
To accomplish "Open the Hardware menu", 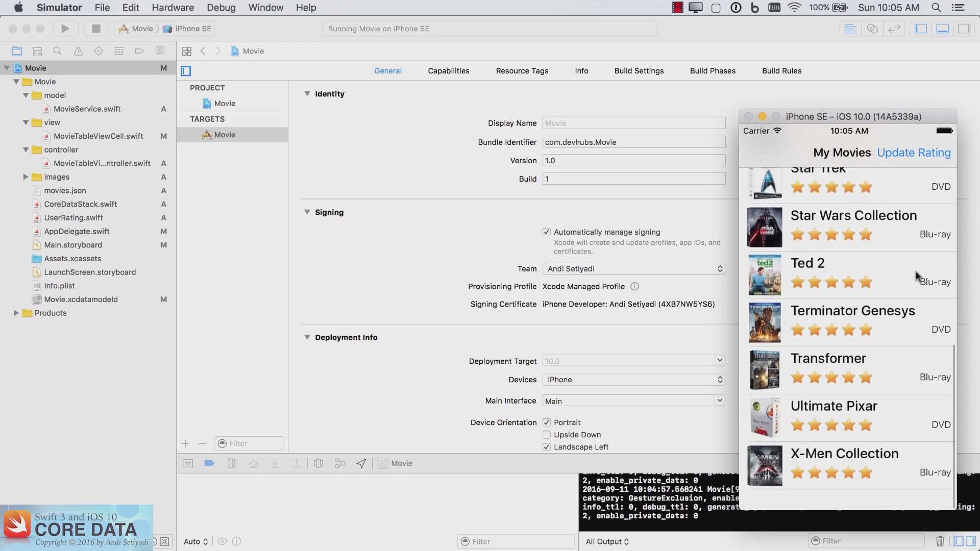I will (x=173, y=8).
